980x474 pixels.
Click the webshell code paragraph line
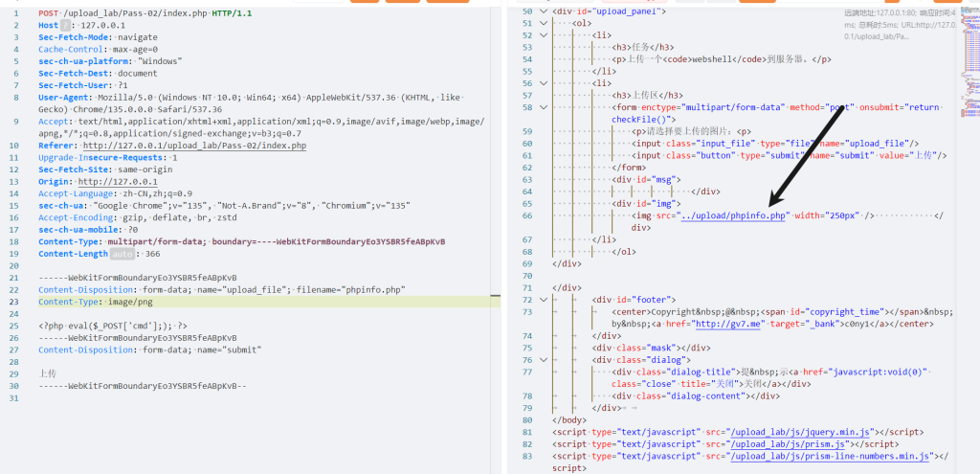coord(722,58)
